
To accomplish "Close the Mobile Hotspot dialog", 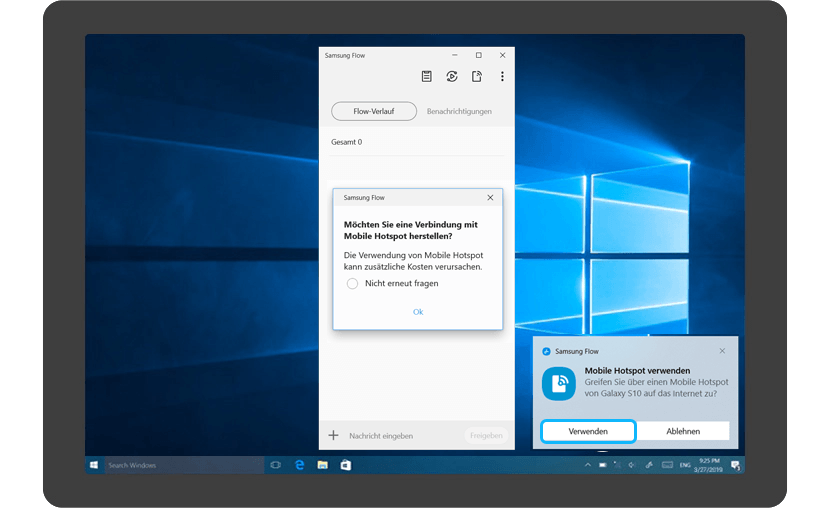I will [490, 197].
